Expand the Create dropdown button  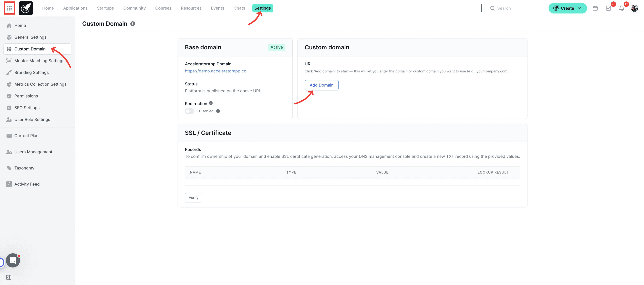[567, 8]
